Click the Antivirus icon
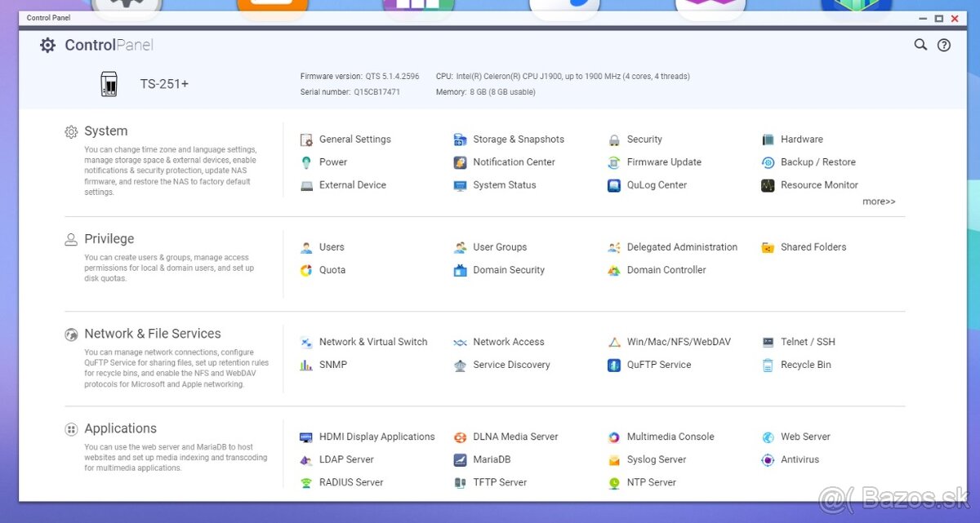The width and height of the screenshot is (980, 523). (768, 459)
